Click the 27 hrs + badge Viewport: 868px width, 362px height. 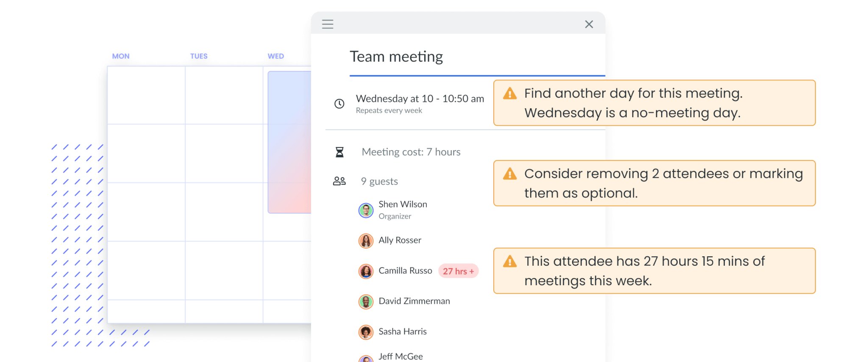click(x=458, y=271)
